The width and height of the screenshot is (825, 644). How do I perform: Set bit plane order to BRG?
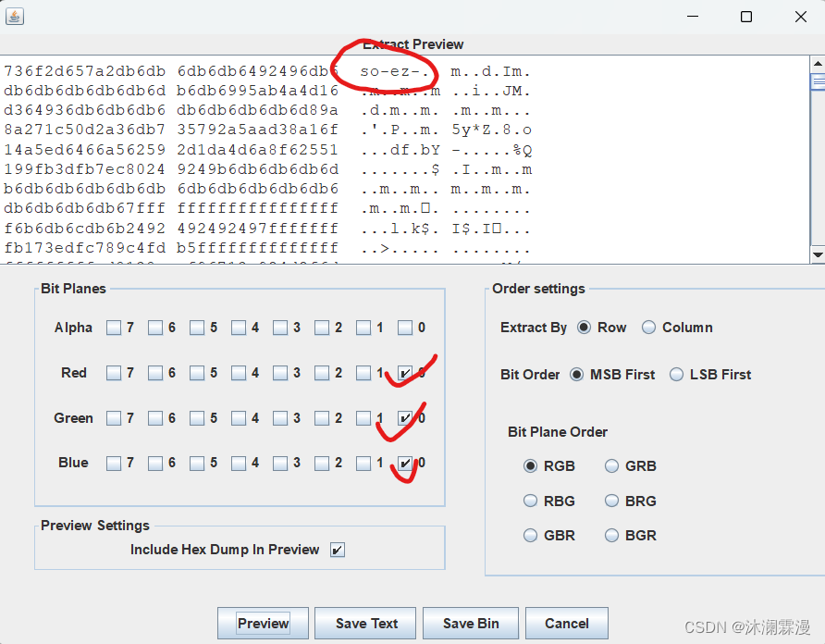point(611,501)
